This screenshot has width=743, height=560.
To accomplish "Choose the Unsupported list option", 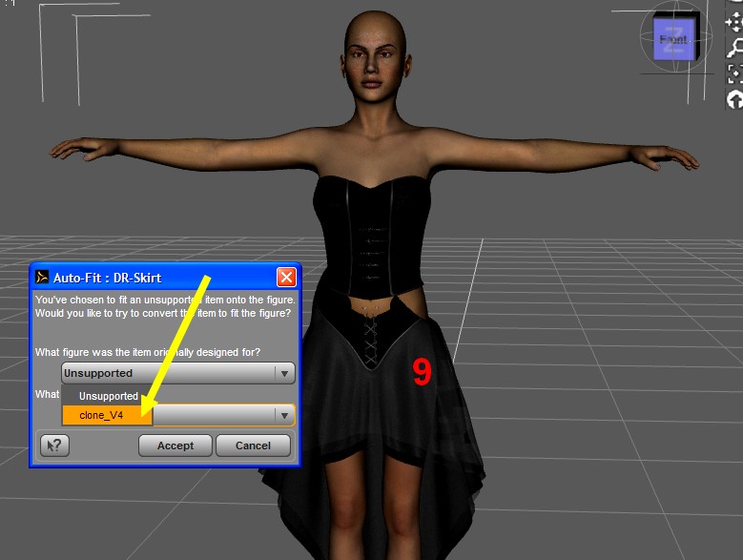I will [108, 396].
